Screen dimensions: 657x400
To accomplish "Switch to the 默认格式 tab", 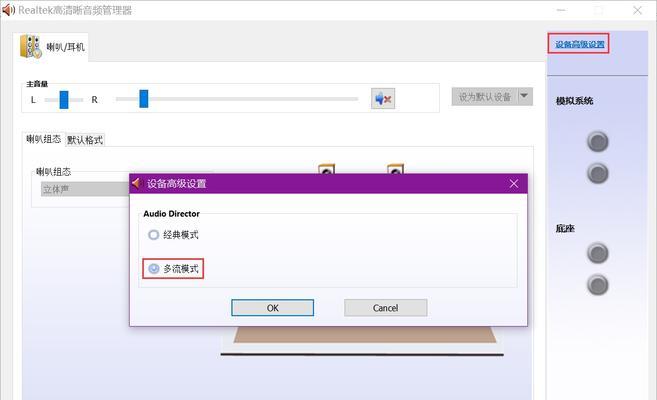I will 85,140.
